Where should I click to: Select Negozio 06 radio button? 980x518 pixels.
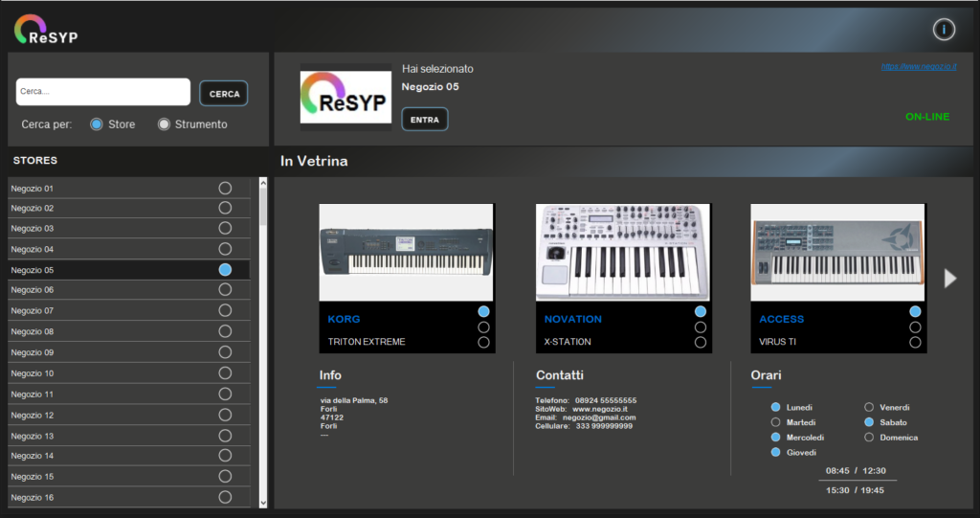(225, 290)
